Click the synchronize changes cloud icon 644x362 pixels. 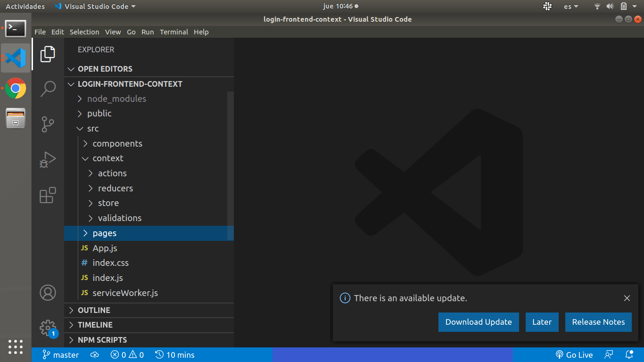click(95, 355)
